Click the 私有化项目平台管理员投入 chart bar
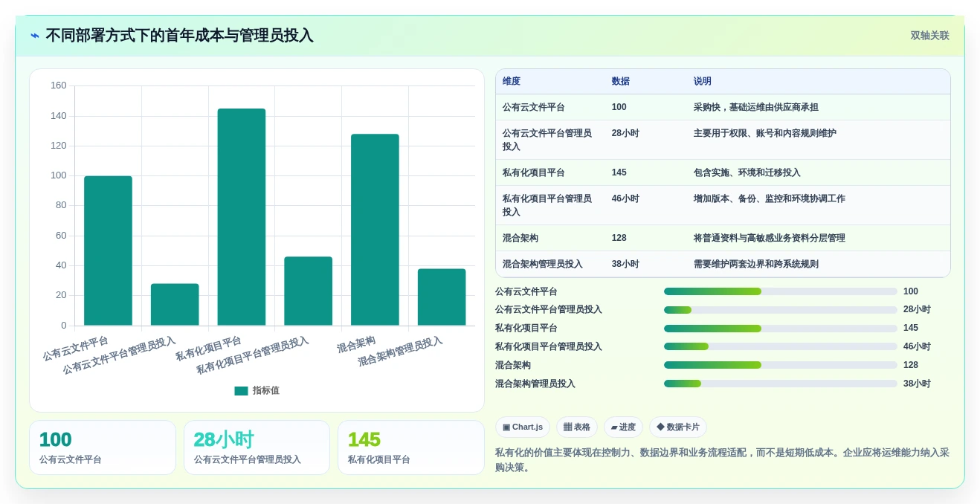 coord(308,291)
